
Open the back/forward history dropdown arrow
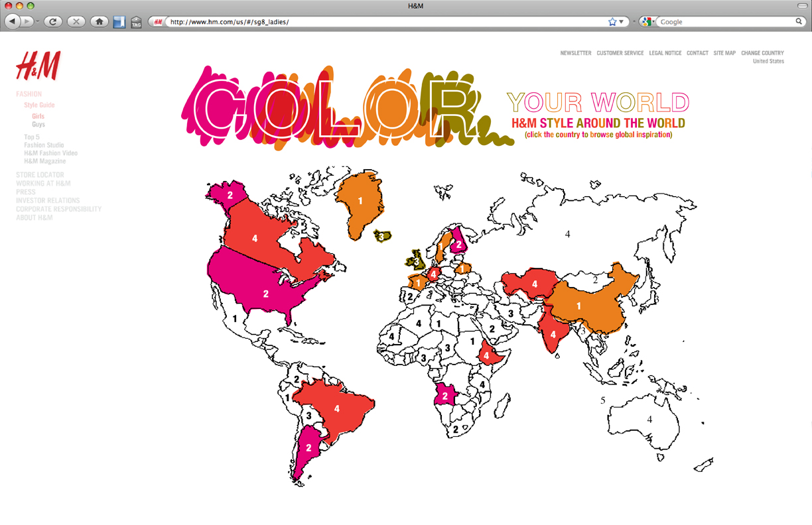38,22
